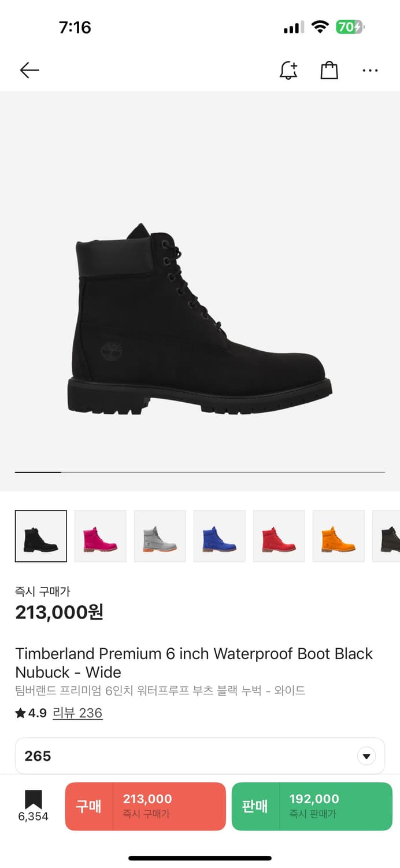Open the 리뷰 236 reviews link
This screenshot has width=400, height=868.
point(77,713)
